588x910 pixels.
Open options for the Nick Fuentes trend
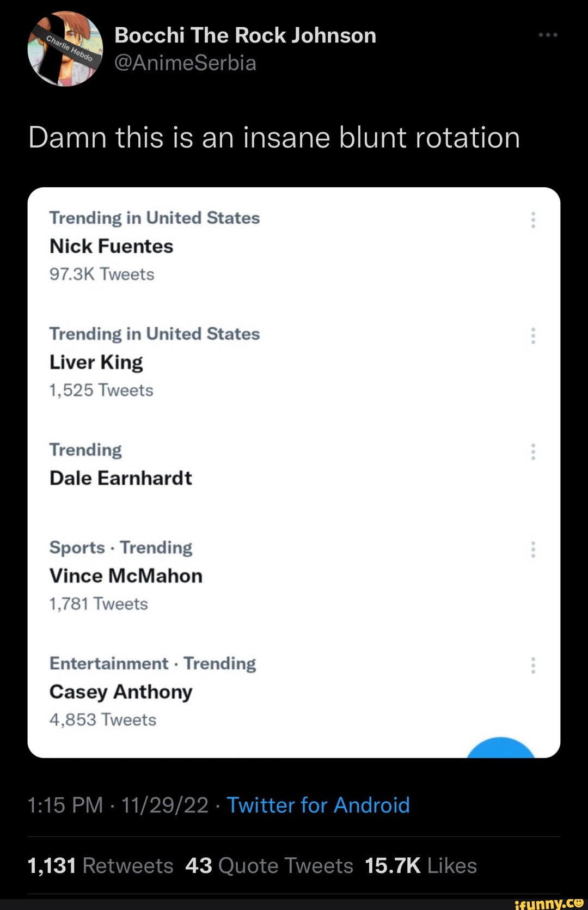tap(533, 220)
